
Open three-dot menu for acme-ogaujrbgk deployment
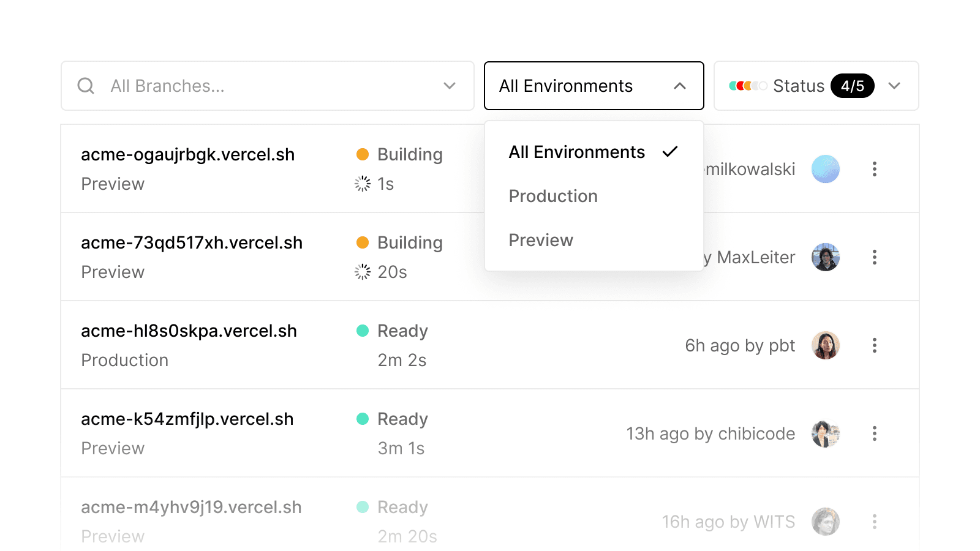pyautogui.click(x=874, y=169)
